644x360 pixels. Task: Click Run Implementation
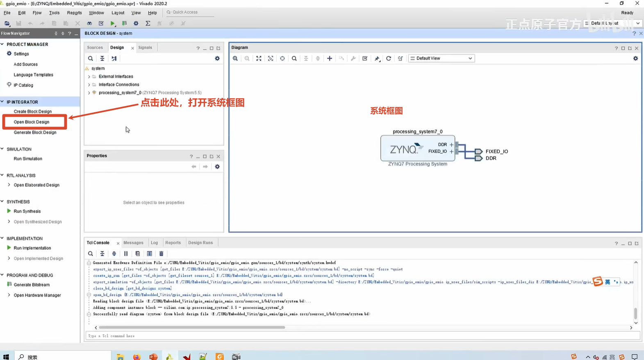tap(32, 248)
